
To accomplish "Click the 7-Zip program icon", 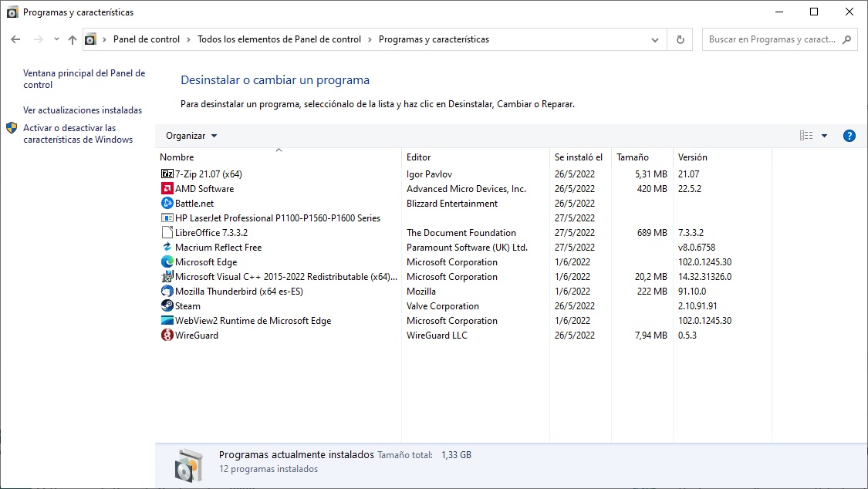I will [x=167, y=174].
